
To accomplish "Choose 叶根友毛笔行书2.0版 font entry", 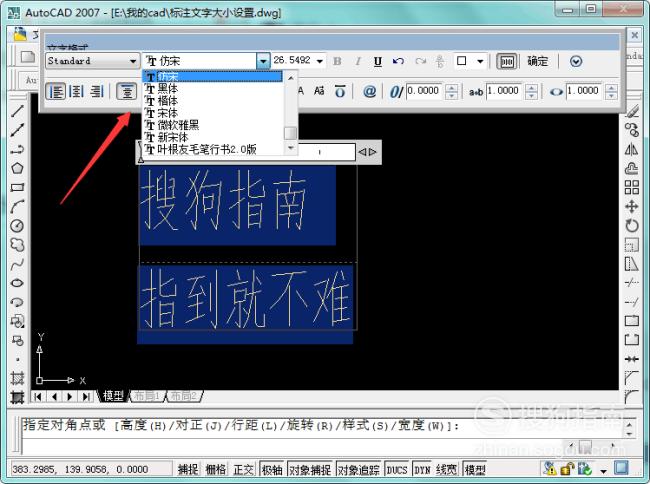I will pos(213,149).
